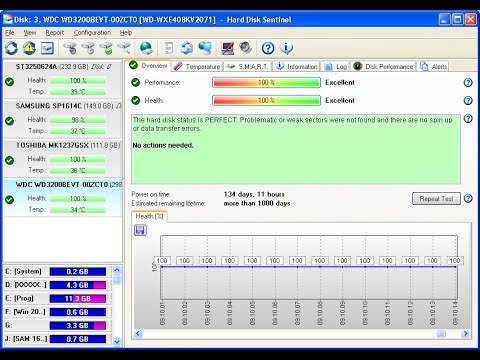Click the yellow warning alert toolbar icon
The height and width of the screenshot is (360, 480).
point(29,48)
